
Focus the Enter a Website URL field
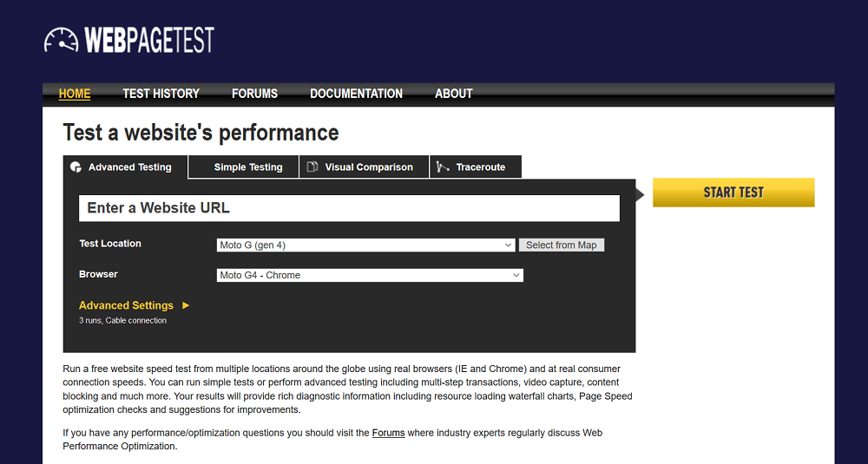(349, 208)
